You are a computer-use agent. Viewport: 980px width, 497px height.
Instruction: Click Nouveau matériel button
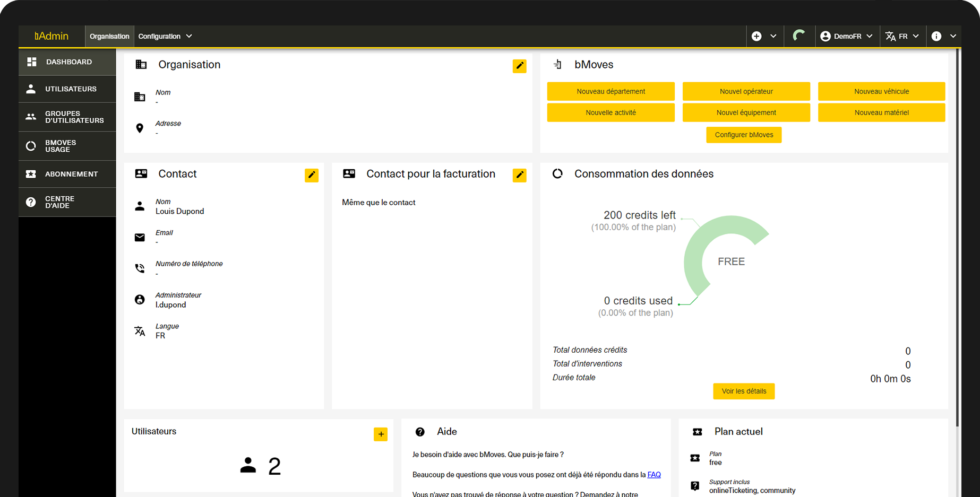(x=881, y=112)
